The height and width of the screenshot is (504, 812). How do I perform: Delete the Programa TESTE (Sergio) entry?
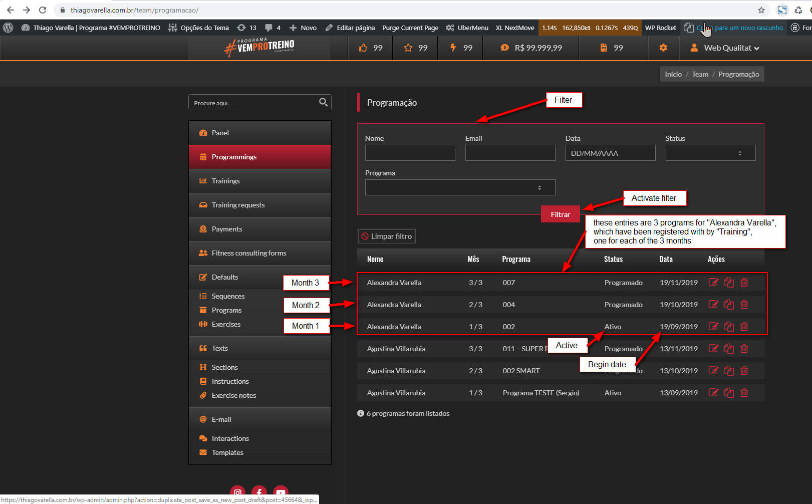(744, 393)
